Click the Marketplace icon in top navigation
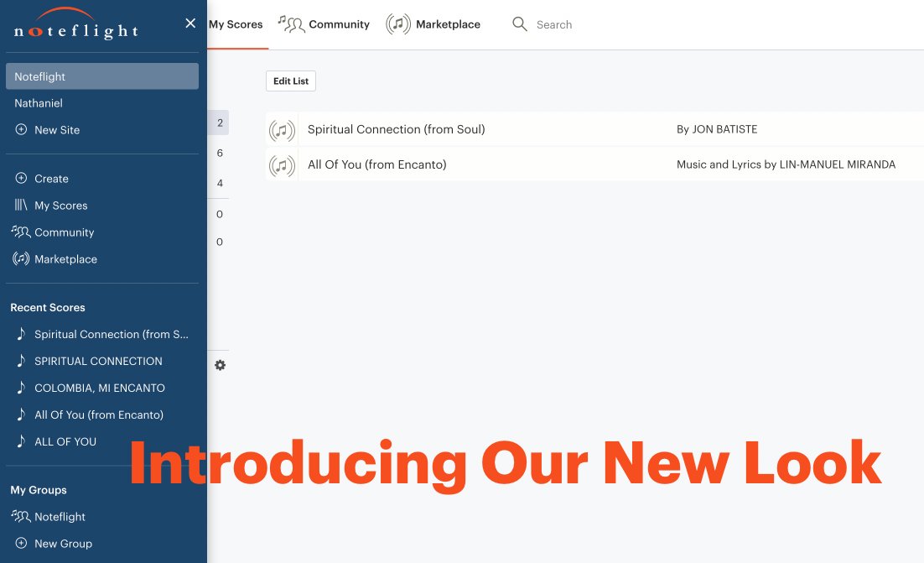 (x=397, y=24)
